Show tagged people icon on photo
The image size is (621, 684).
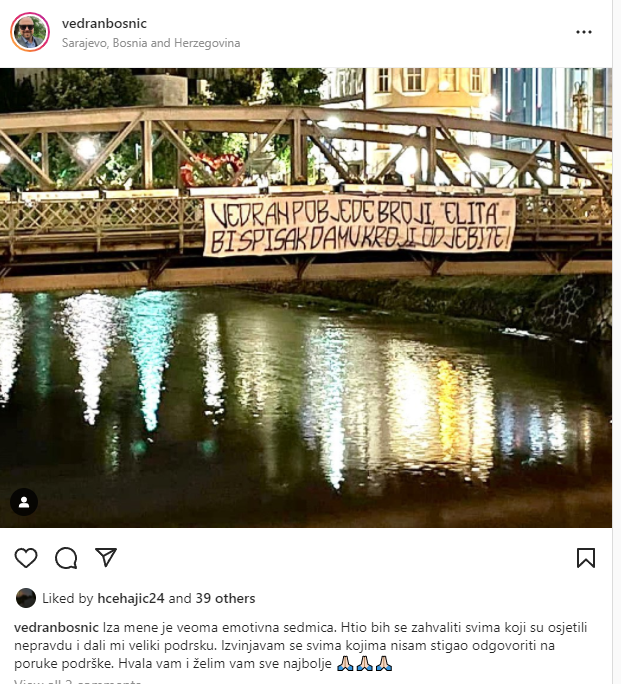(24, 502)
